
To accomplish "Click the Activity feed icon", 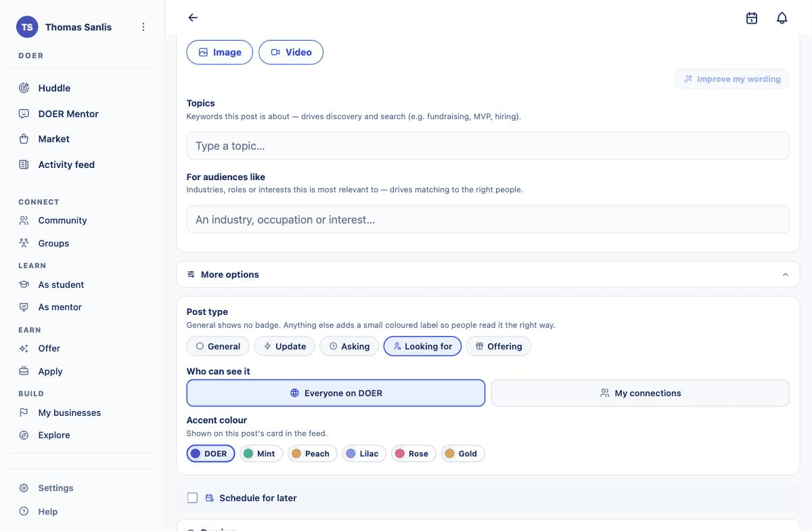I will (24, 165).
